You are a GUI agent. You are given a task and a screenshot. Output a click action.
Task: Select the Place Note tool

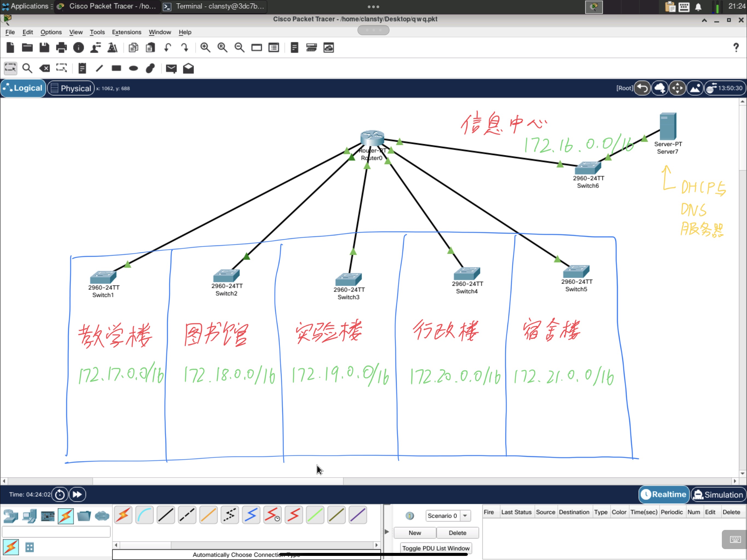point(82,69)
